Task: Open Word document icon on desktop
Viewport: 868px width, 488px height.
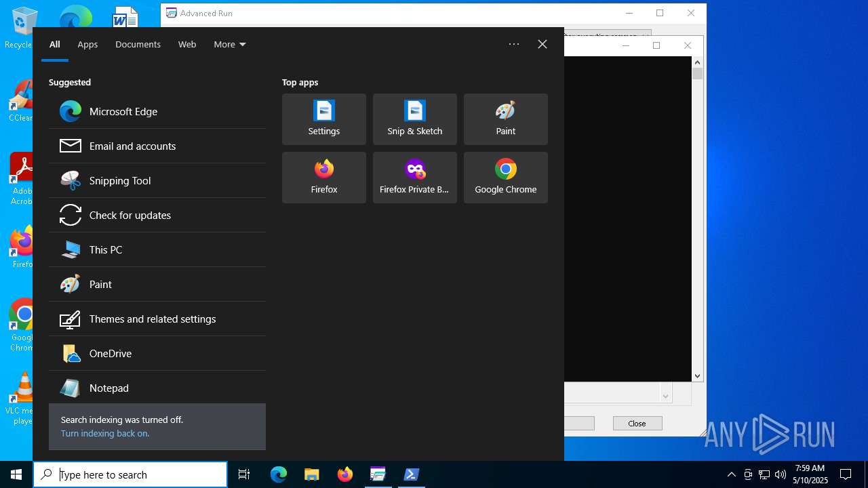Action: (x=125, y=17)
